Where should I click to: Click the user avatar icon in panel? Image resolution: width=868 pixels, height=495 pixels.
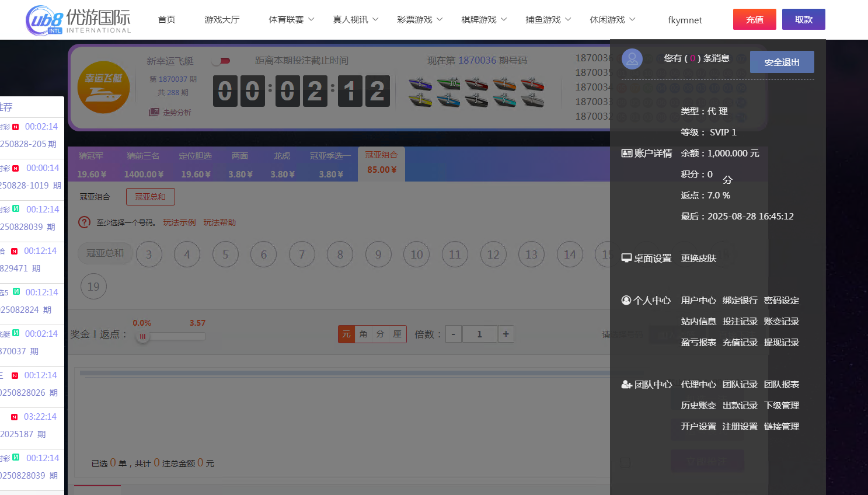(632, 58)
